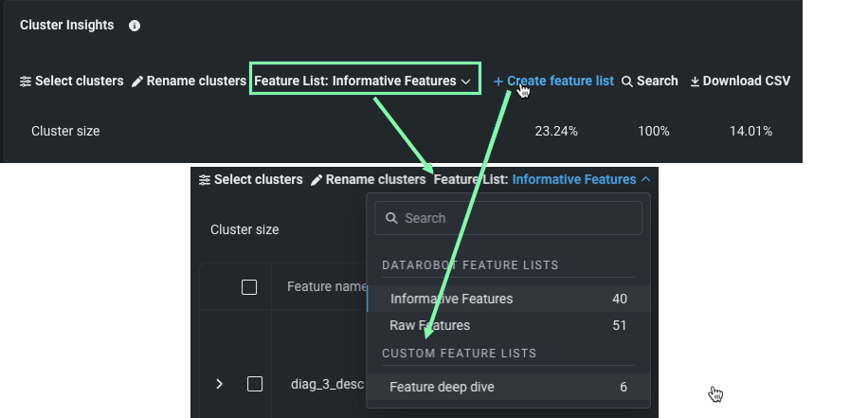Viewport: 868px width, 418px height.
Task: Click the plus icon for Create feature list
Action: click(498, 82)
